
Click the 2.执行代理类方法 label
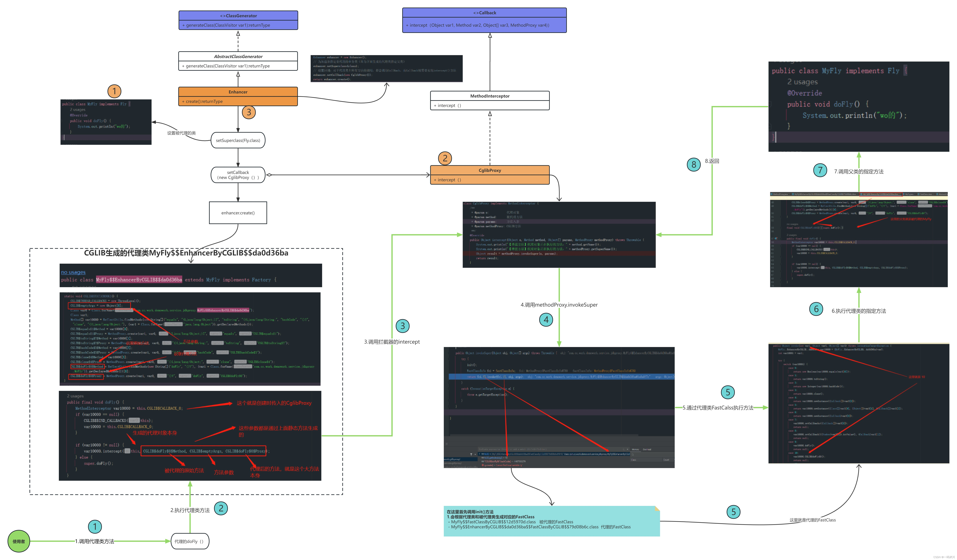click(x=190, y=510)
